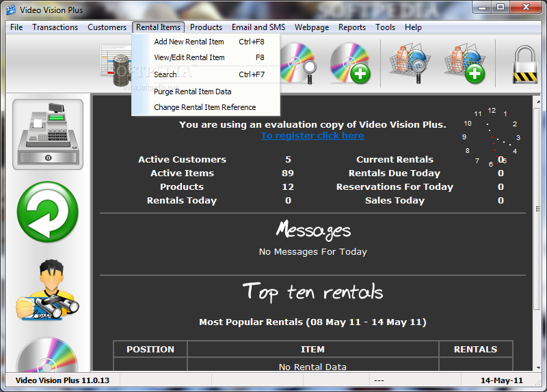547x392 pixels.
Task: Click the 14-May-11 date in status bar
Action: tap(502, 380)
